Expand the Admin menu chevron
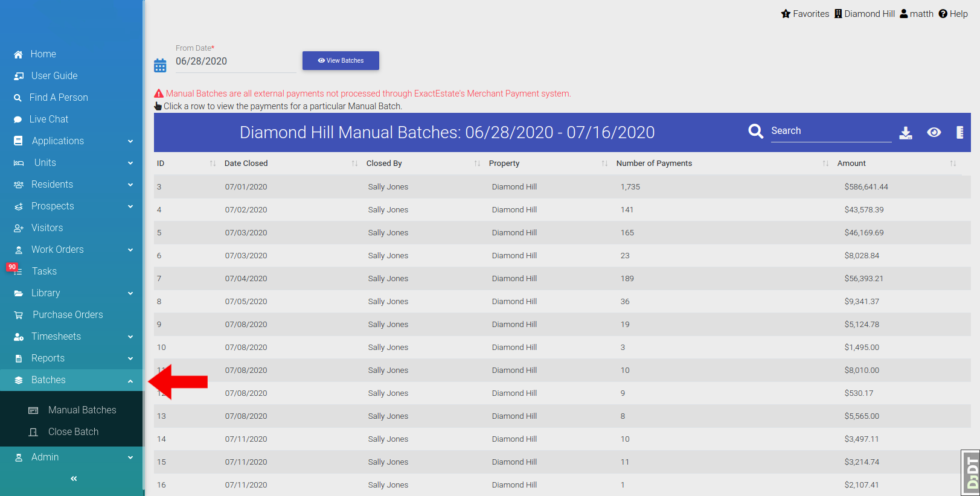Image resolution: width=980 pixels, height=496 pixels. [130, 457]
